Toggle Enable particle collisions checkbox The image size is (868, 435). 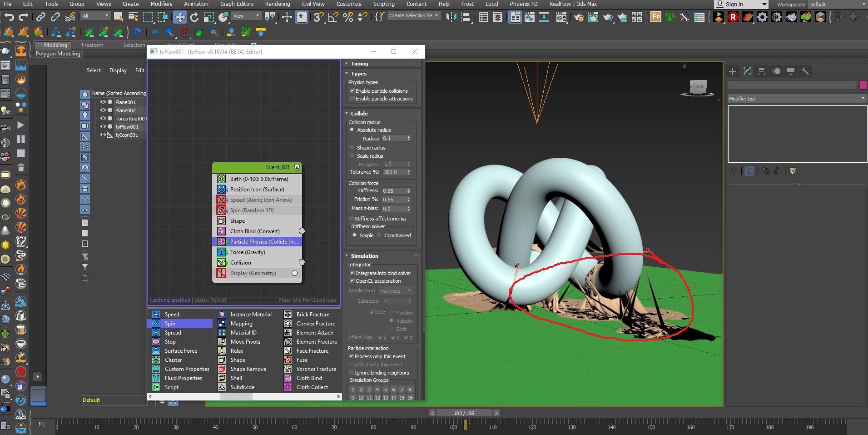pos(352,91)
